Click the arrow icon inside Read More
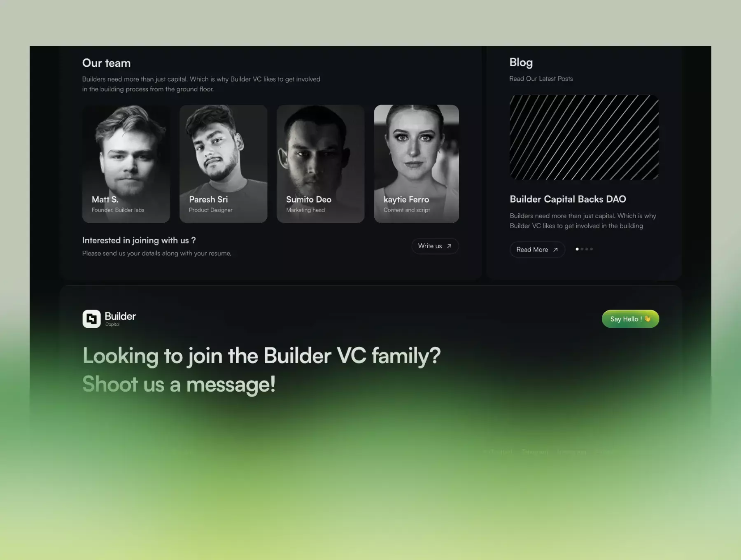 click(555, 250)
